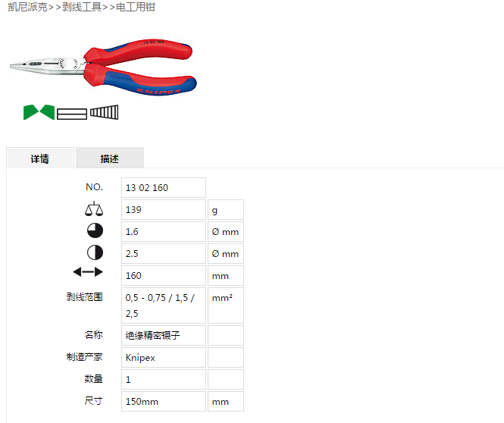Click the quarter-filled circle wire icon
This screenshot has height=423, width=504.
point(95,230)
